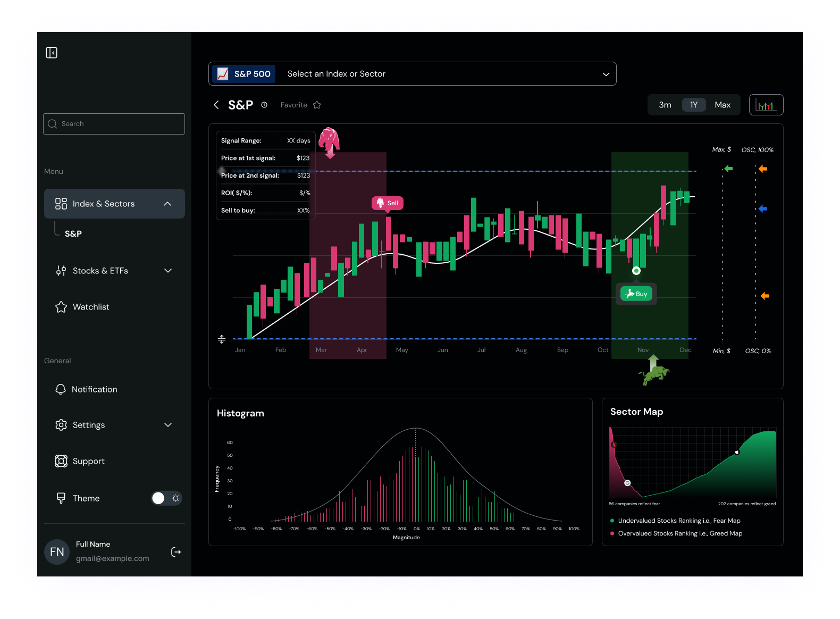The height and width of the screenshot is (619, 840).
Task: Collapse the sidebar panel icon
Action: pyautogui.click(x=52, y=53)
